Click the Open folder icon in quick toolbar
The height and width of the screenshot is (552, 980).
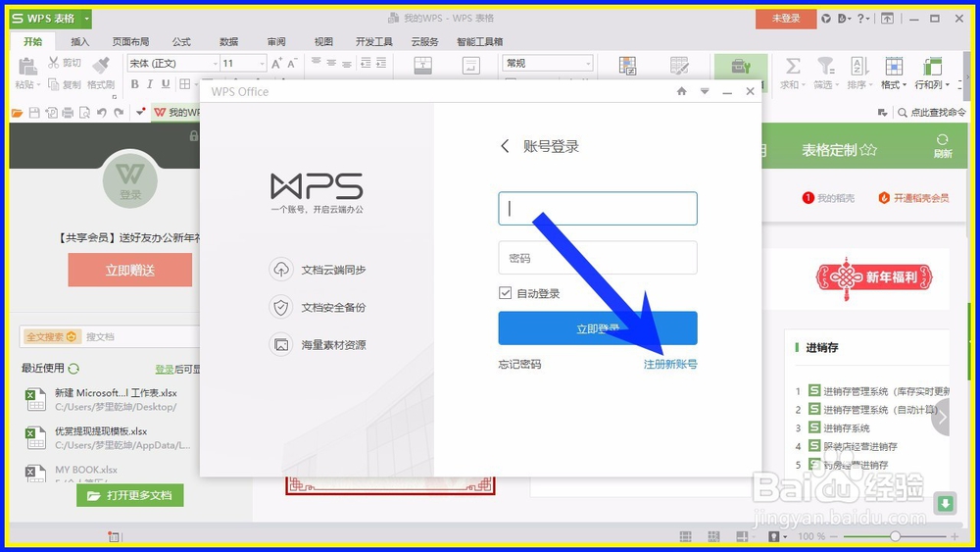click(17, 113)
